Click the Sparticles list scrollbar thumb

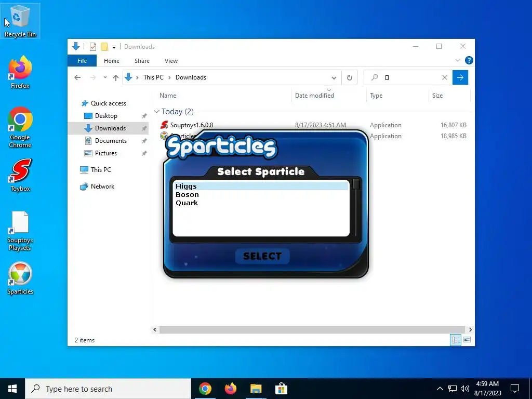click(355, 184)
